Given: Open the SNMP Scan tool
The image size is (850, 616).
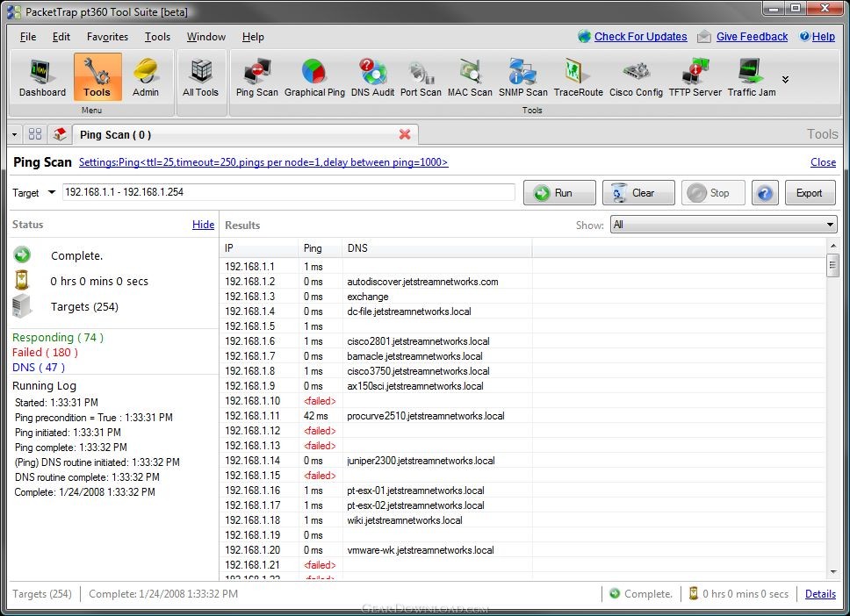Looking at the screenshot, I should coord(523,78).
